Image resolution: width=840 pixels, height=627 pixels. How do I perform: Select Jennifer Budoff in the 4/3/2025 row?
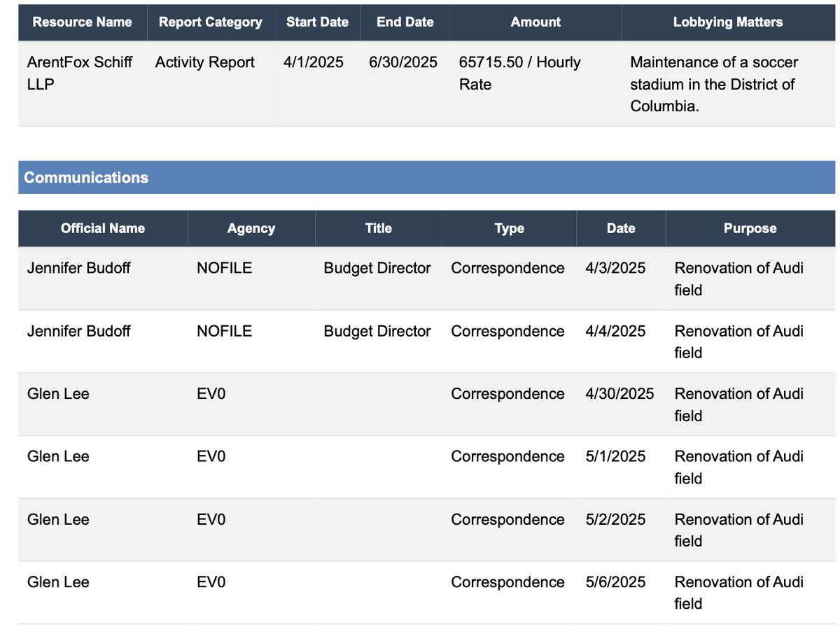[78, 268]
